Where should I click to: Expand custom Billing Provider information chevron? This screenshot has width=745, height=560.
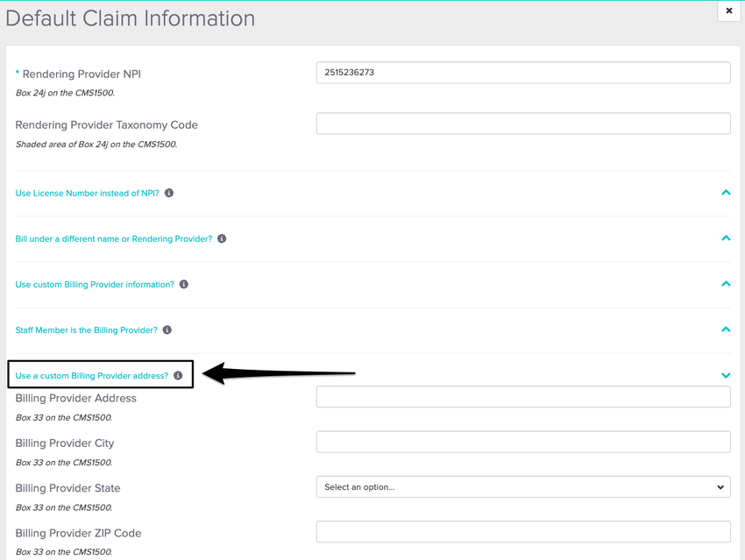tap(725, 284)
